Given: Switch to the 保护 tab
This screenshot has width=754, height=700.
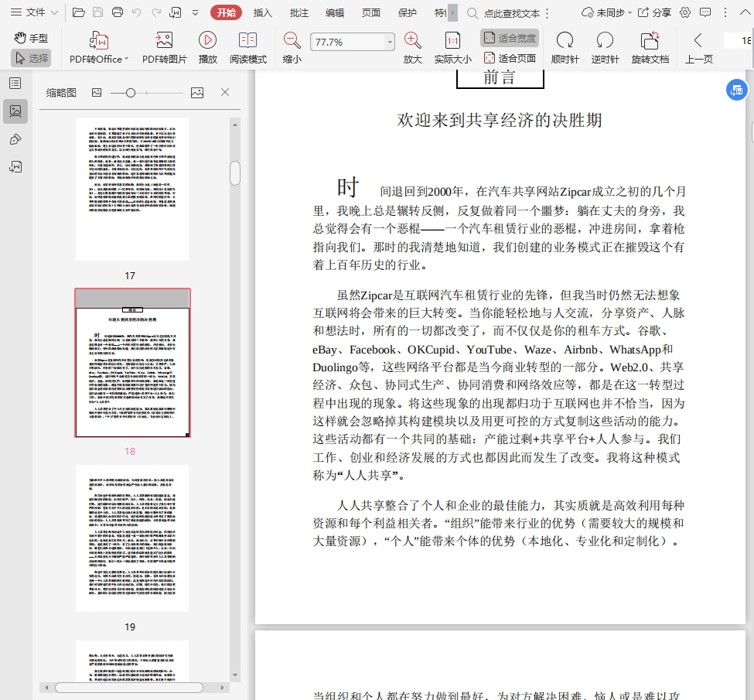Looking at the screenshot, I should [x=407, y=12].
